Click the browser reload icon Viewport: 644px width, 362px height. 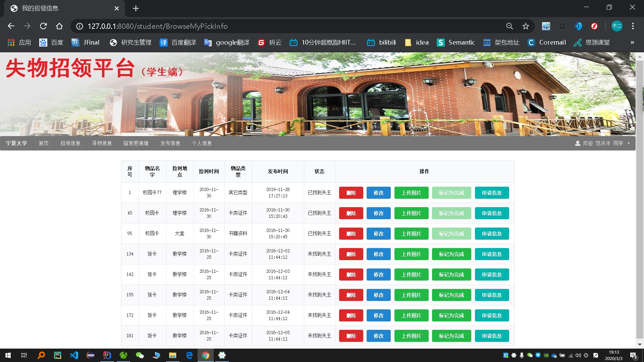tap(43, 26)
